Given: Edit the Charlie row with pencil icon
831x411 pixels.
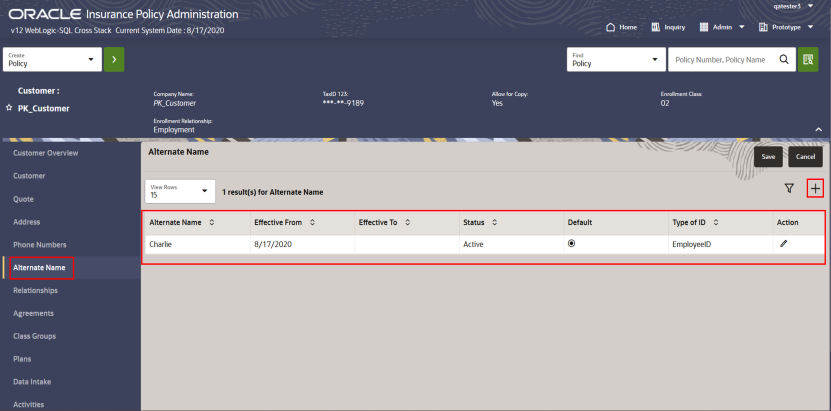Looking at the screenshot, I should pos(783,244).
